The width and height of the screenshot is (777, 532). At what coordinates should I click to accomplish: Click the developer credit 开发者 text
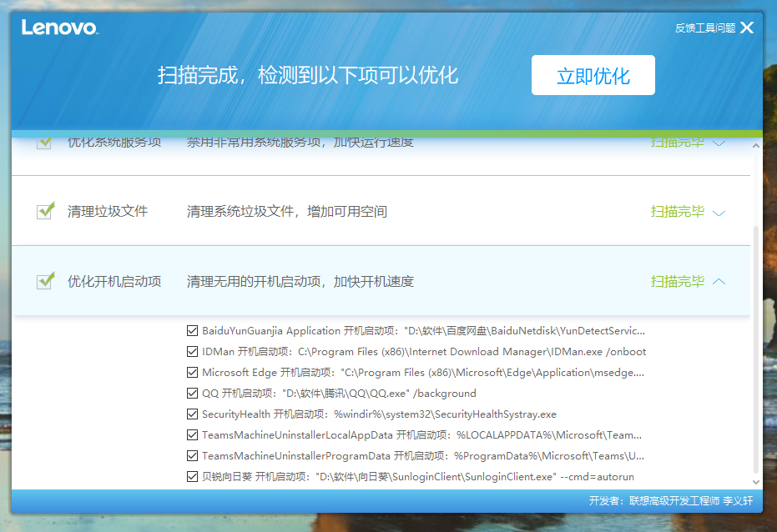670,501
